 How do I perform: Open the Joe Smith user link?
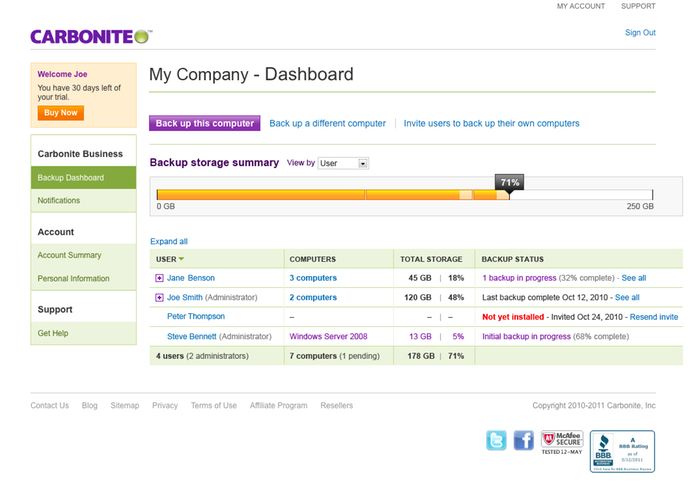coord(184,297)
